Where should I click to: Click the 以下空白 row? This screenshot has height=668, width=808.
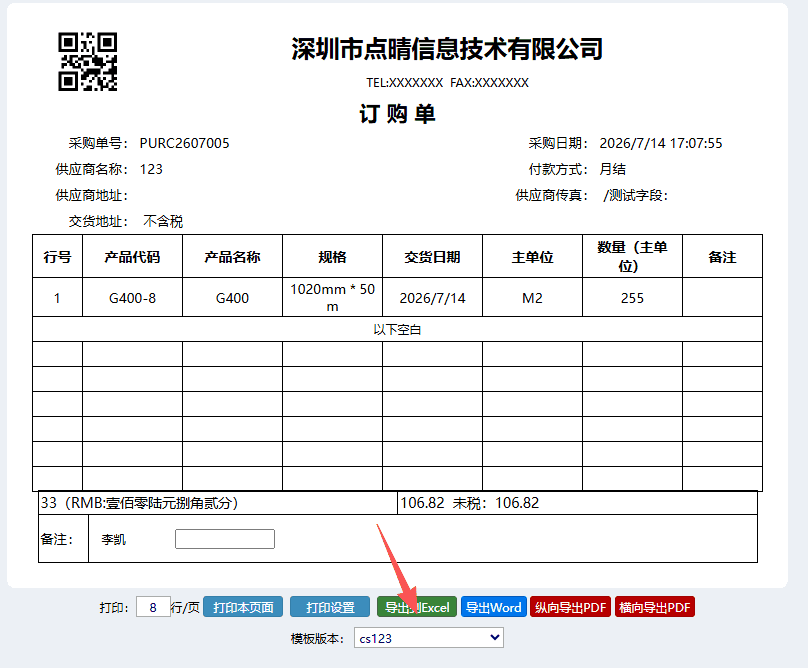coord(397,329)
